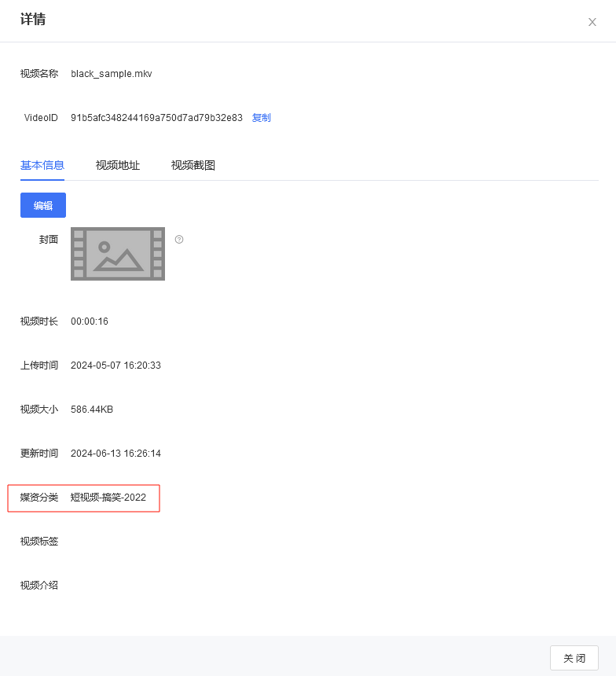Click the question mark help icon beside the cover
The height and width of the screenshot is (676, 616).
(179, 239)
